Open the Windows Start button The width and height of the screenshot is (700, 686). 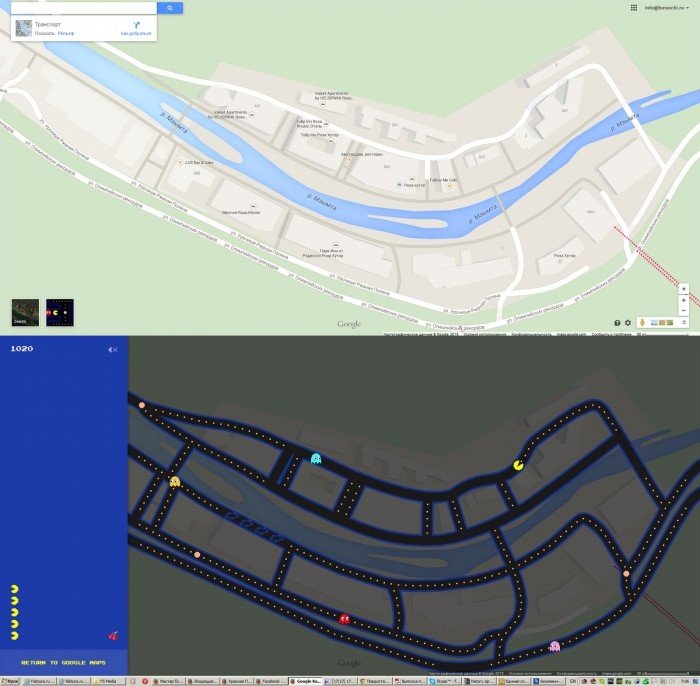pos(10,682)
